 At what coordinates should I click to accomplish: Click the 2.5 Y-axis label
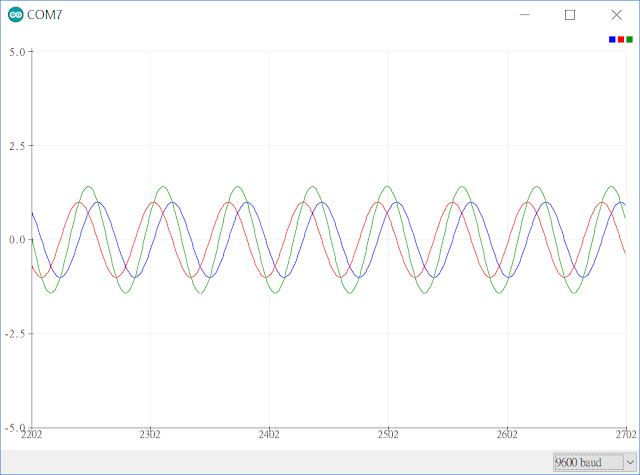(x=17, y=146)
